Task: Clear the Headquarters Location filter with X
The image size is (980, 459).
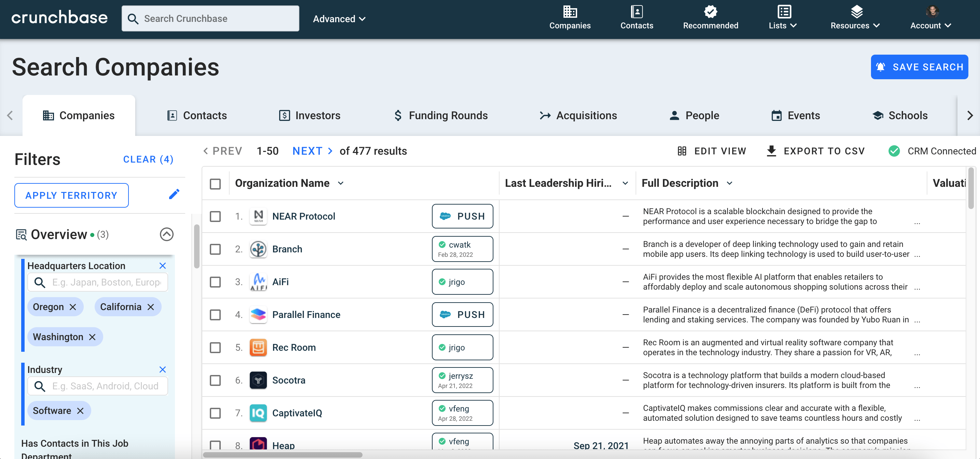Action: [x=162, y=266]
